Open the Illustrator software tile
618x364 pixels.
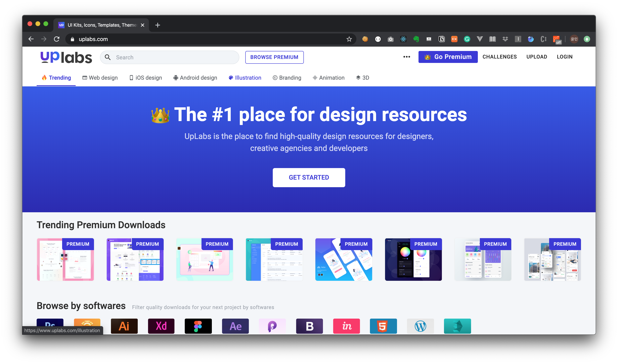(124, 326)
